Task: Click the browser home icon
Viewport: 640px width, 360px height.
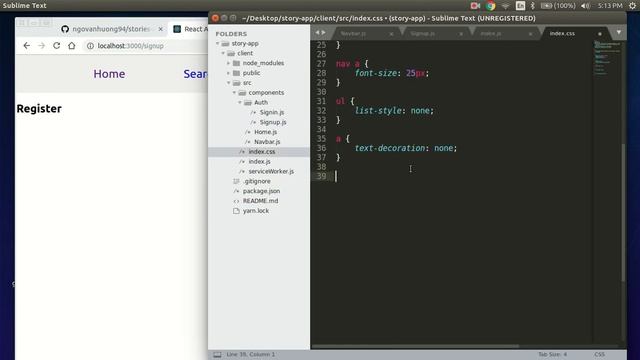Action: click(x=72, y=46)
